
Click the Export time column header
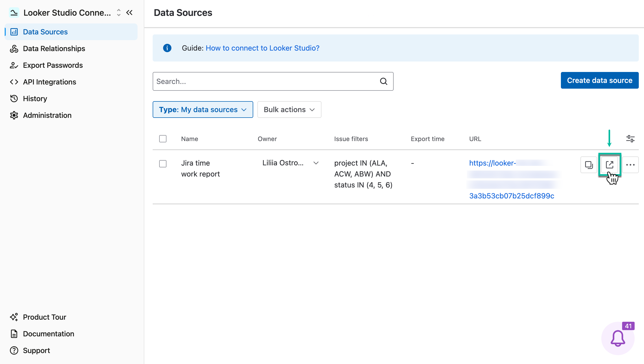coord(428,139)
